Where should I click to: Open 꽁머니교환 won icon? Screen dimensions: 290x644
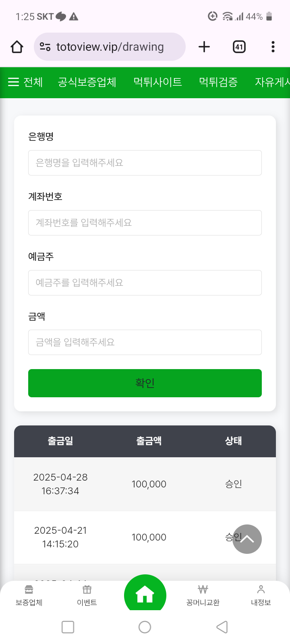[x=203, y=590]
